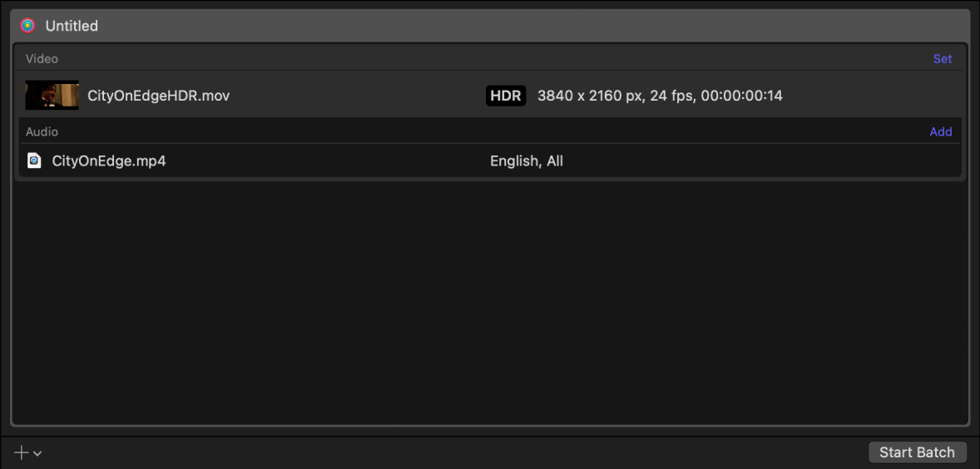Click the 00:00:00:14 duration timecode
The height and width of the screenshot is (469, 980).
(741, 96)
